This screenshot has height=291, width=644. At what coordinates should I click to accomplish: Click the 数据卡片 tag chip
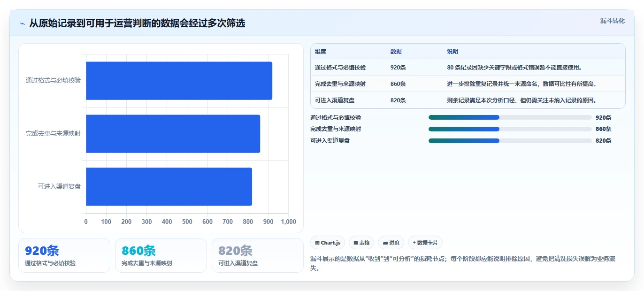point(425,243)
